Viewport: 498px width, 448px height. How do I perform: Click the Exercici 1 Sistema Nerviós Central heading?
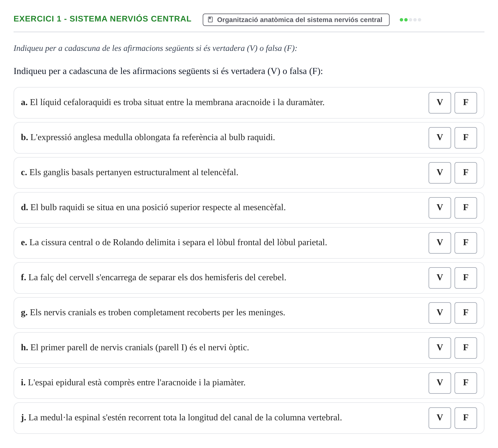102,19
